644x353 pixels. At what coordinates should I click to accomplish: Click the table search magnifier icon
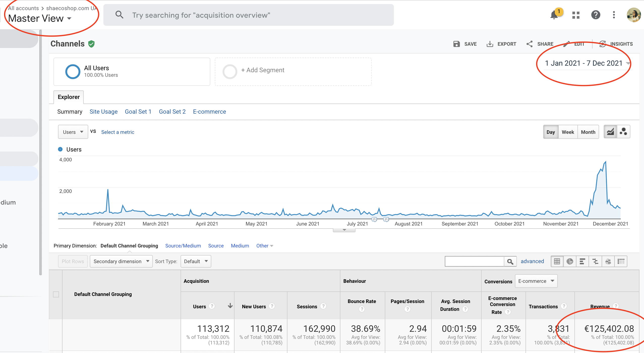[x=510, y=261]
